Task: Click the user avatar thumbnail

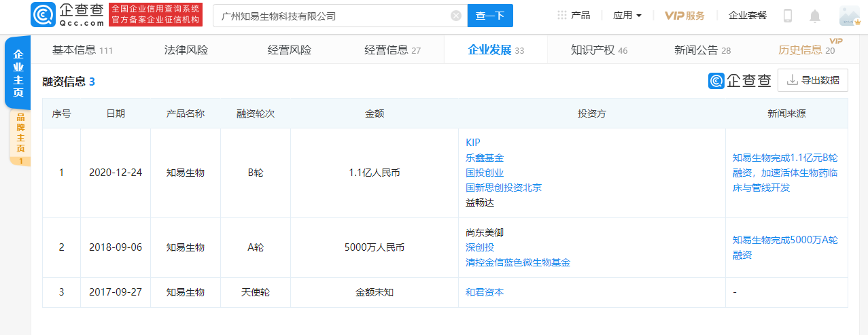Action: tap(850, 16)
